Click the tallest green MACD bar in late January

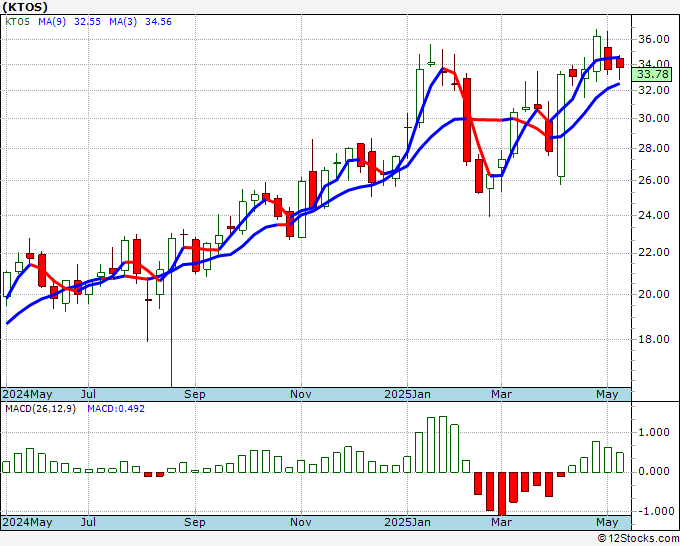(x=443, y=445)
